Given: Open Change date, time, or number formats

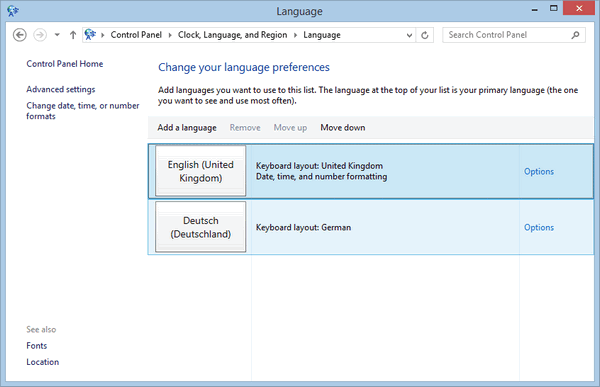Looking at the screenshot, I should (x=83, y=111).
